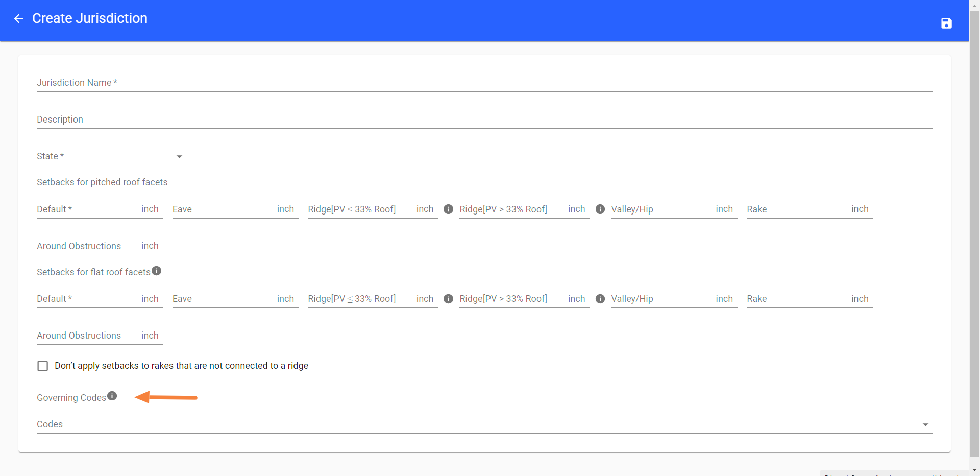Click the back arrow in header

[19, 19]
